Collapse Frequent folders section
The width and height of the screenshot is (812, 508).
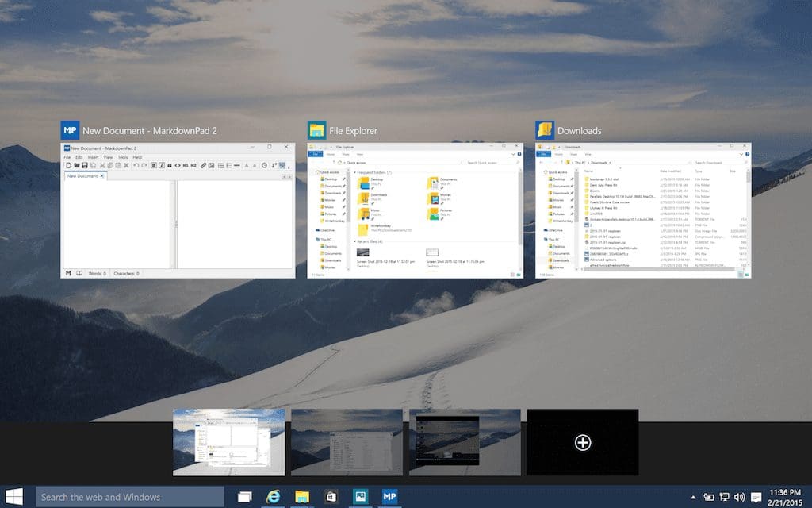click(354, 172)
